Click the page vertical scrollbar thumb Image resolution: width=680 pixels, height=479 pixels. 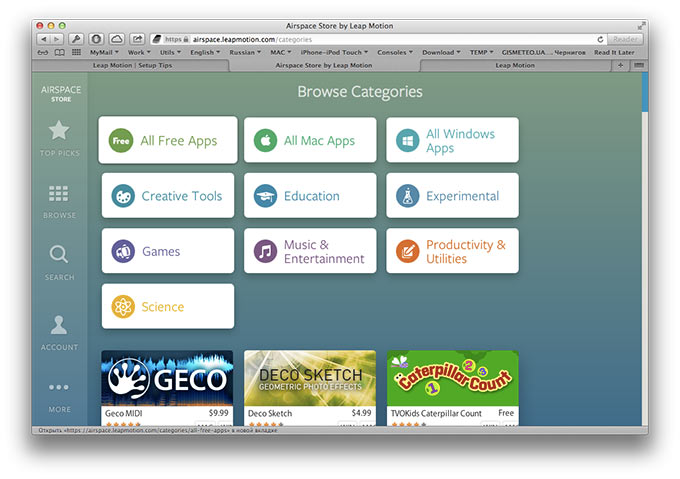click(x=645, y=92)
